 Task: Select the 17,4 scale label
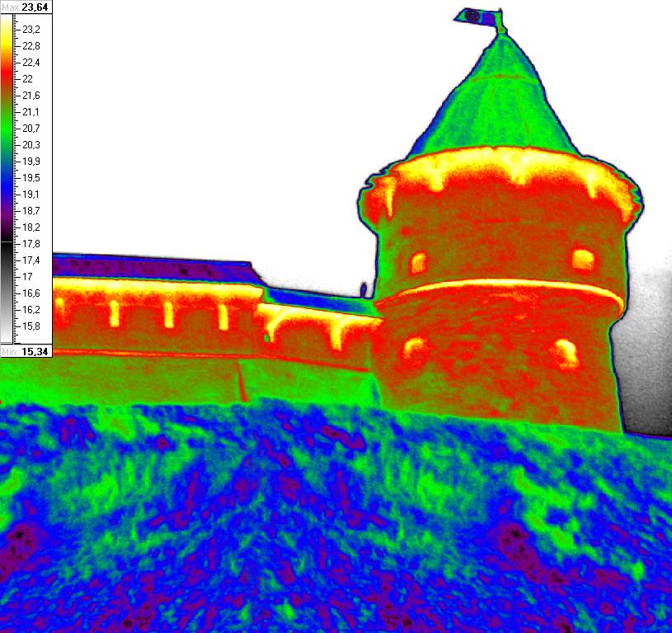31,260
